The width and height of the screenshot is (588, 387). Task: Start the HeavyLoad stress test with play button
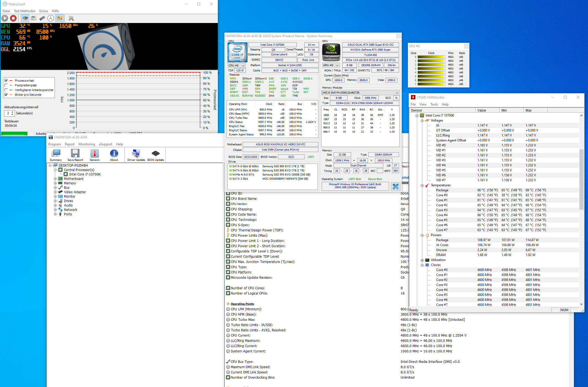(5, 18)
